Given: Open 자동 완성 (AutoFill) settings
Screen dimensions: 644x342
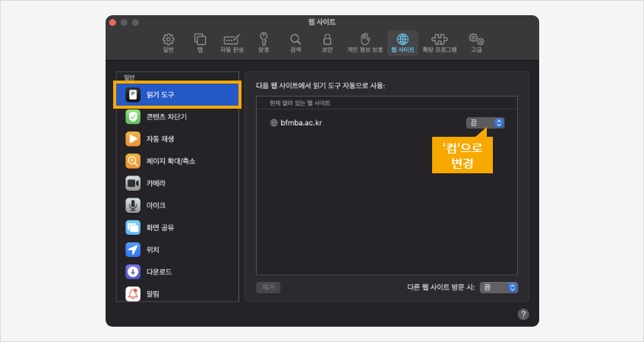Looking at the screenshot, I should point(232,43).
